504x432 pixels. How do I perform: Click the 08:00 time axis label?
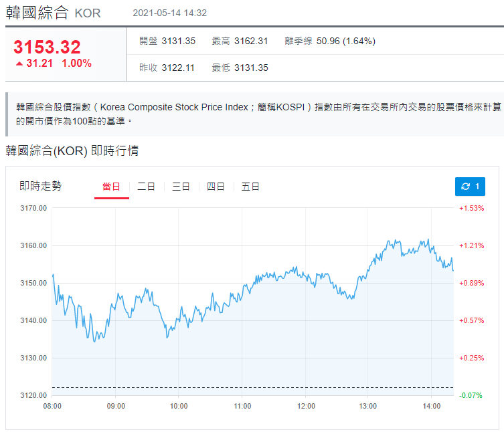click(x=52, y=407)
